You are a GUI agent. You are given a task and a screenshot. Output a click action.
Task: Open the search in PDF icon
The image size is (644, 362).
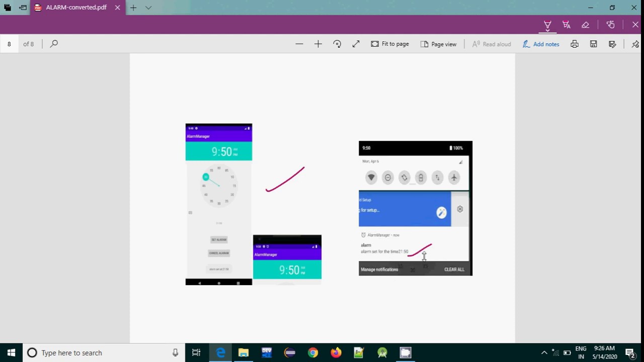(54, 44)
